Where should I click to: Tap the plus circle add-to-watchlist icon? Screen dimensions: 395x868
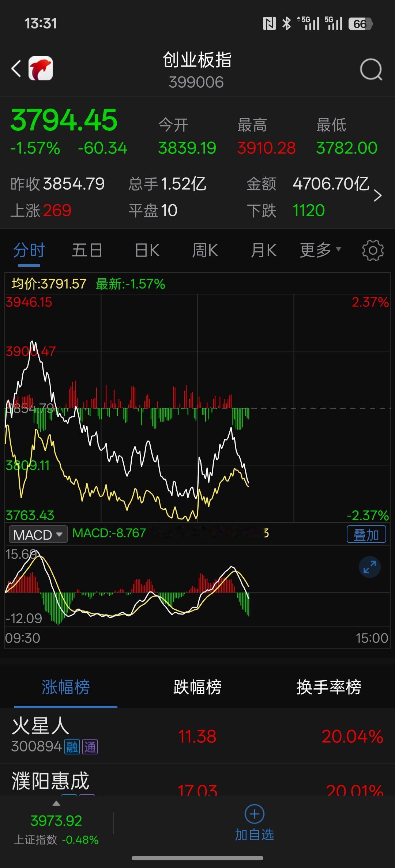(x=254, y=814)
